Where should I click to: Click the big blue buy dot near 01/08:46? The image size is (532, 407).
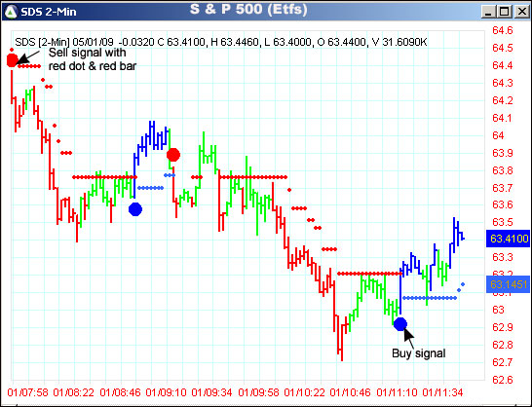tap(135, 209)
